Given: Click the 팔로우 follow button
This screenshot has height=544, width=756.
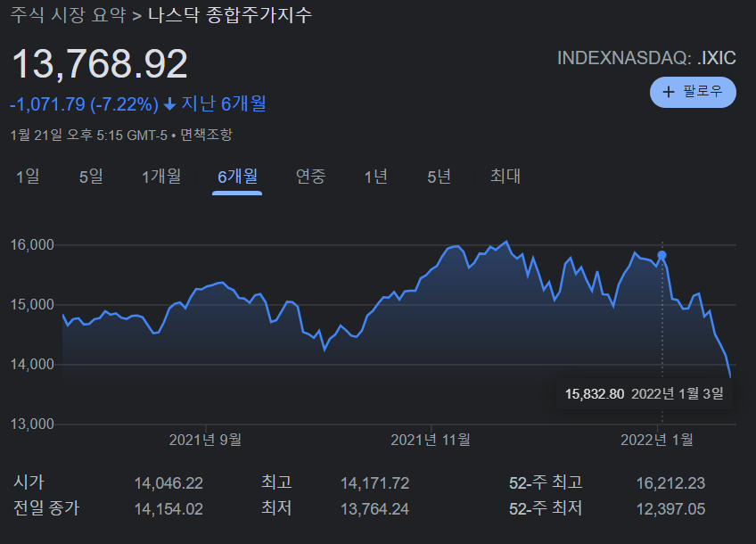Looking at the screenshot, I should [693, 92].
